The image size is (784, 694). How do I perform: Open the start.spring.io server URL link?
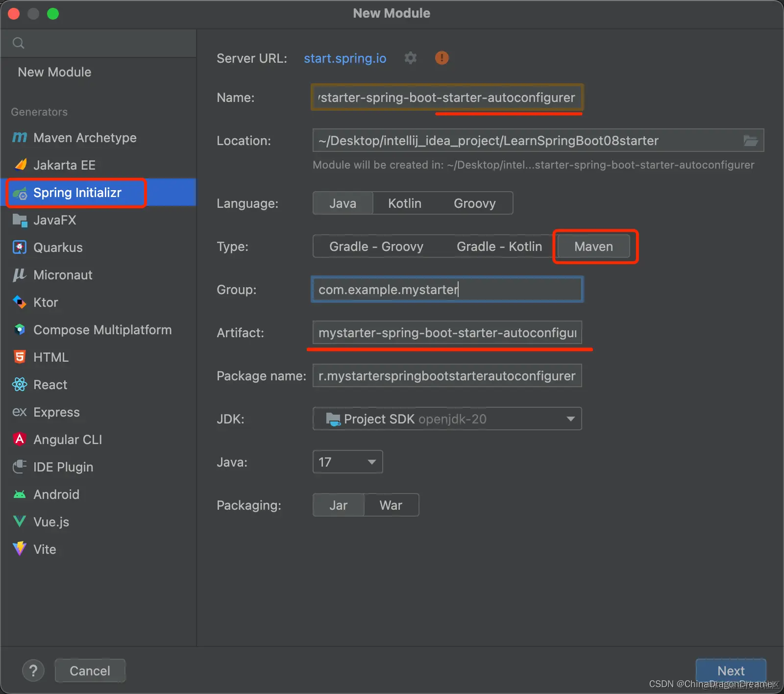click(345, 58)
